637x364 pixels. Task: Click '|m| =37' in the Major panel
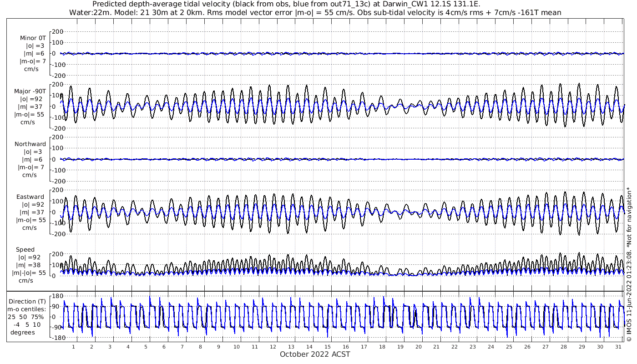pos(32,107)
